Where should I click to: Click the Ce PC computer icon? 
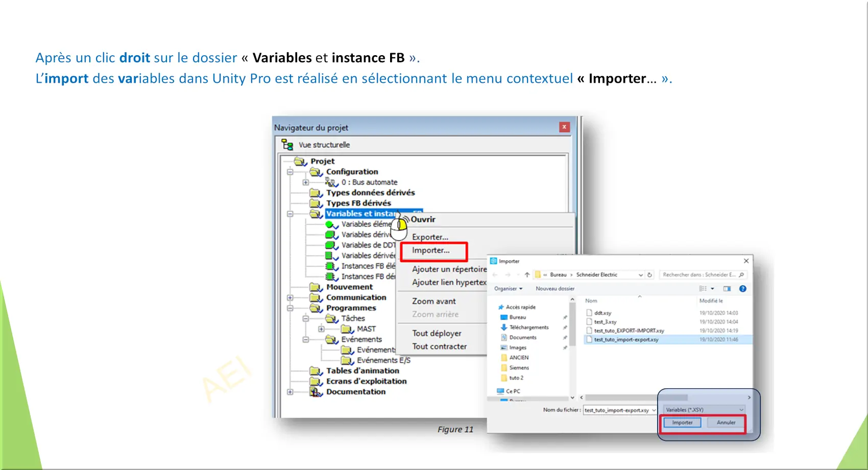pos(500,391)
